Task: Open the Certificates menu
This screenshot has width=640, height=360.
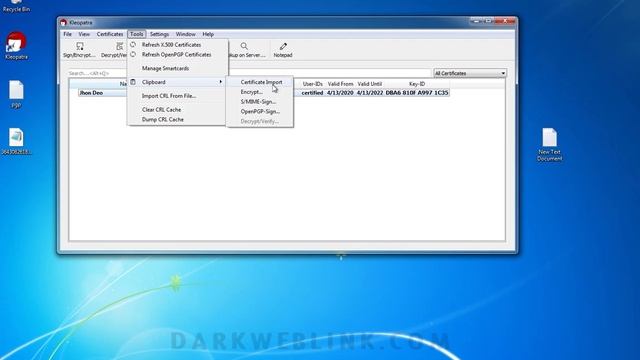Action: (x=110, y=34)
